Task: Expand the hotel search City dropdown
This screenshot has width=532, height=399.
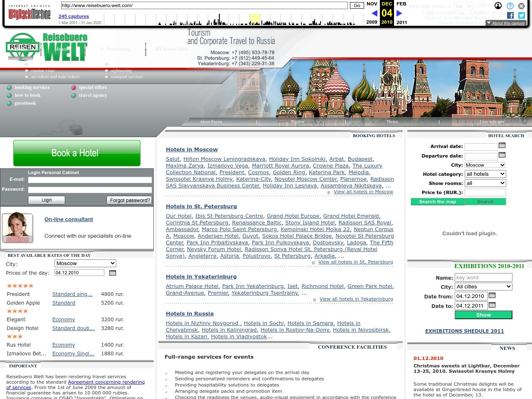Action: coord(485,165)
